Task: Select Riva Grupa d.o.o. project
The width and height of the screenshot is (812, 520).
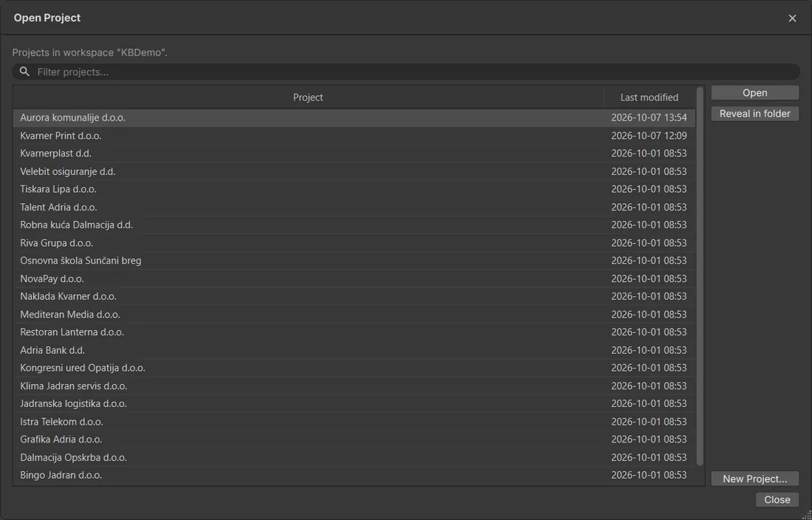Action: point(354,243)
